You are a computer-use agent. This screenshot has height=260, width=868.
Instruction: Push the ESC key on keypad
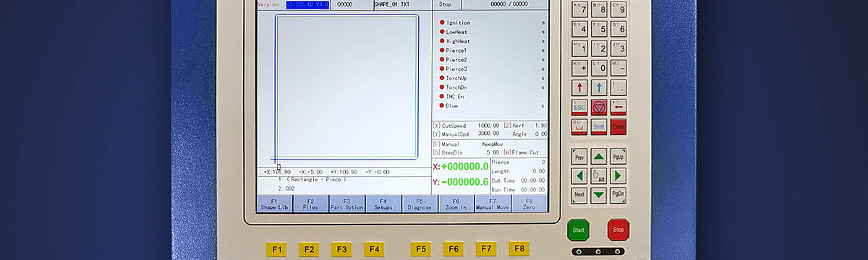click(x=579, y=107)
